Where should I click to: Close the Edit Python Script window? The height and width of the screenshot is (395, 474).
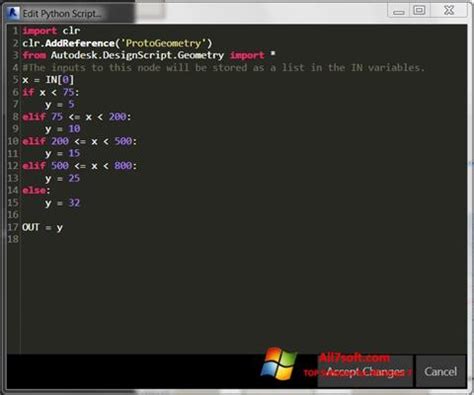coord(449,10)
